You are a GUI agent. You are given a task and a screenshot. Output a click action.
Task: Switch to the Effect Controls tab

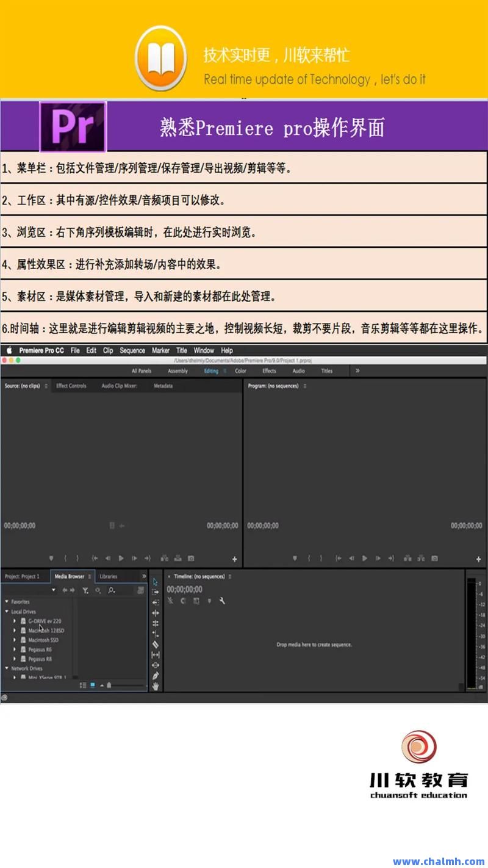(71, 386)
